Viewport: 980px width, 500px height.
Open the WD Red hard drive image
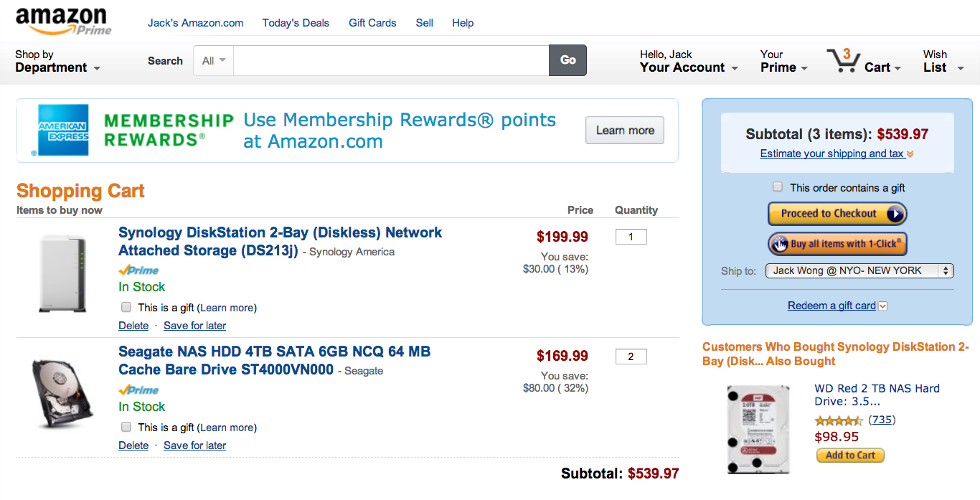[x=758, y=428]
